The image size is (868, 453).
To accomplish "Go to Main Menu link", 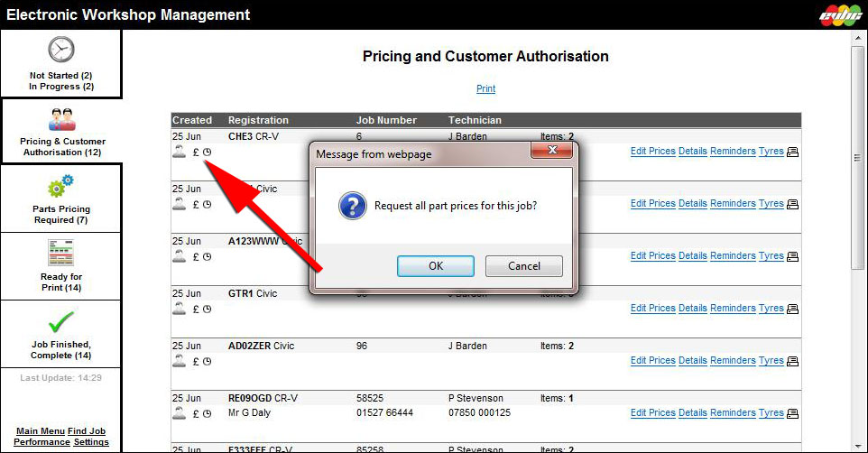I will 41,430.
